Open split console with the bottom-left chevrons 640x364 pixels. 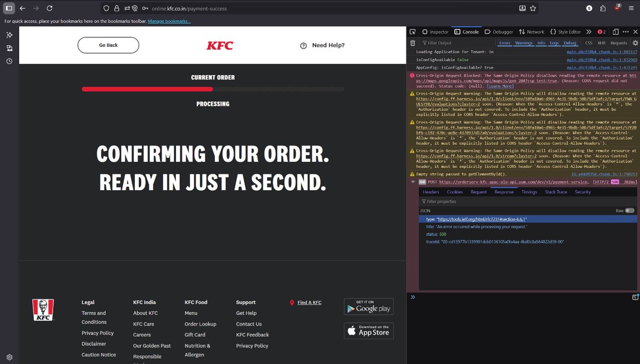tap(412, 297)
